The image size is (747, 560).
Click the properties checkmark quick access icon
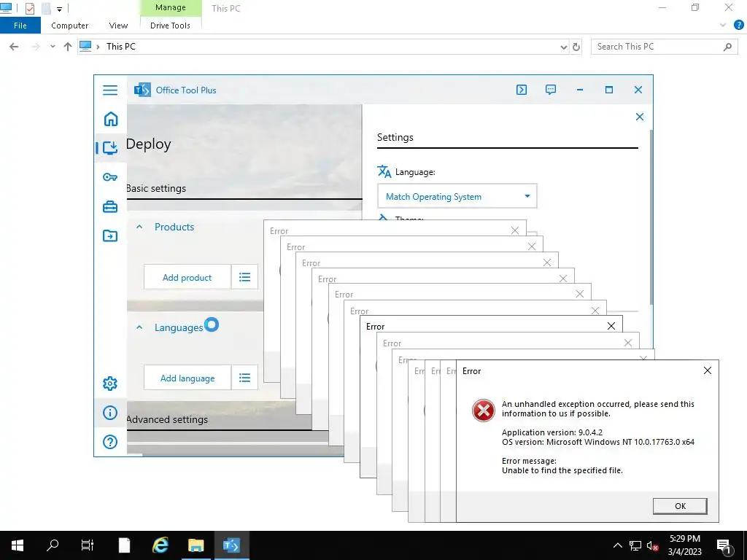(30, 8)
